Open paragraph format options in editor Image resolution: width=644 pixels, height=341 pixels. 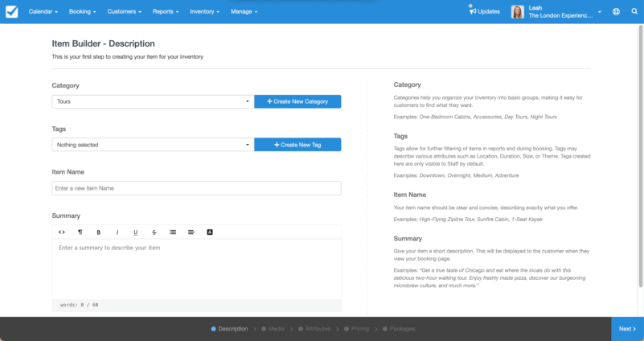80,232
